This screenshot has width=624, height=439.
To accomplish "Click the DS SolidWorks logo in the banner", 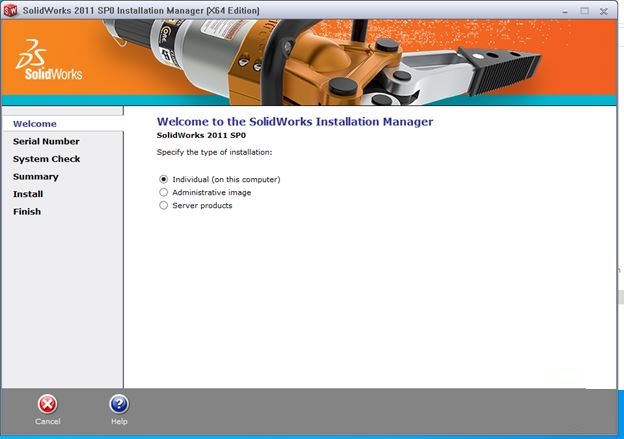I will click(x=49, y=60).
